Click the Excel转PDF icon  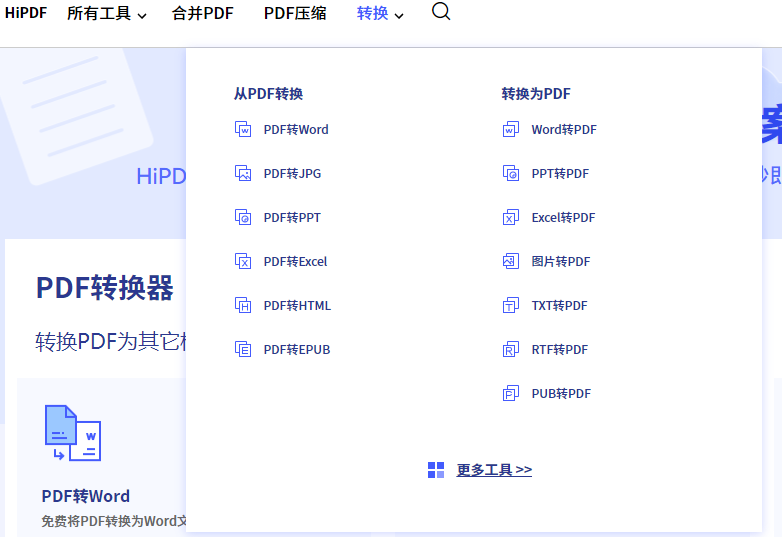511,217
